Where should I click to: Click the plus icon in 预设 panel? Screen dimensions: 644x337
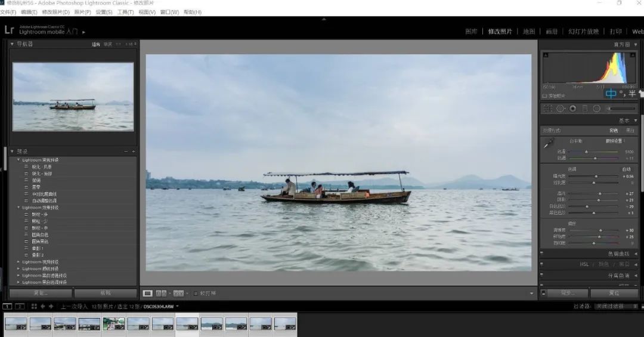coord(134,152)
